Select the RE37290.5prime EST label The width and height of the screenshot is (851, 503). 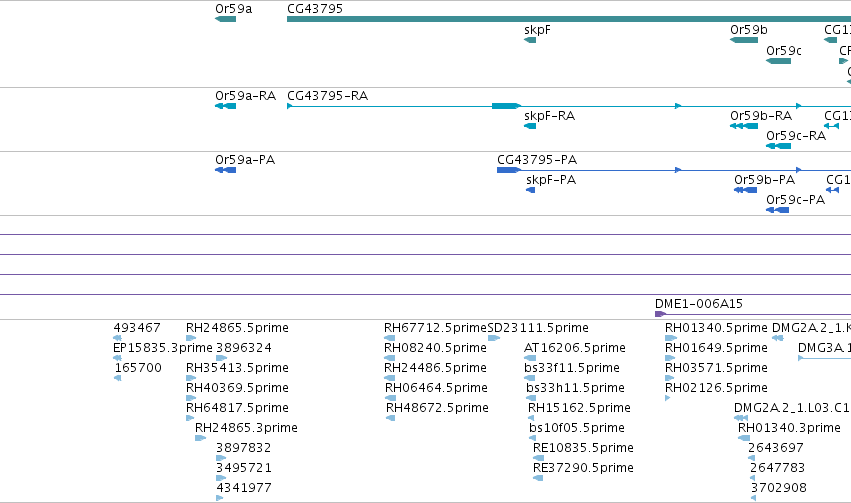point(583,468)
